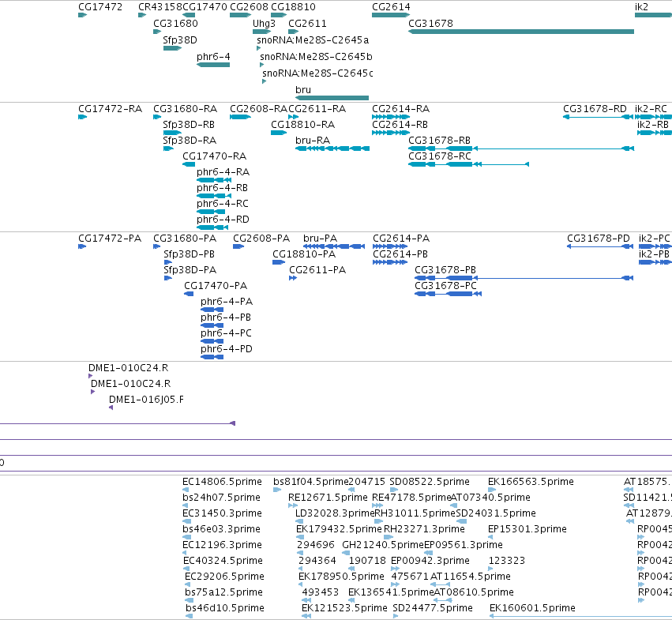Screen dimensions: 672x620
Task: Select the GH21240.5prime EST label
Action: coord(383,545)
